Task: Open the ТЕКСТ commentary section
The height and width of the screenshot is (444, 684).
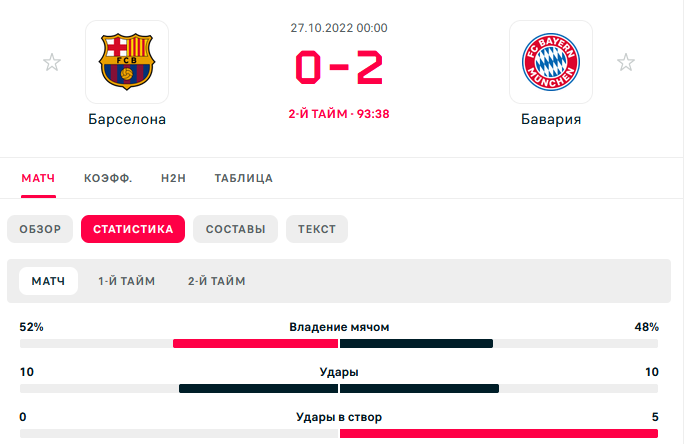Action: 317,229
